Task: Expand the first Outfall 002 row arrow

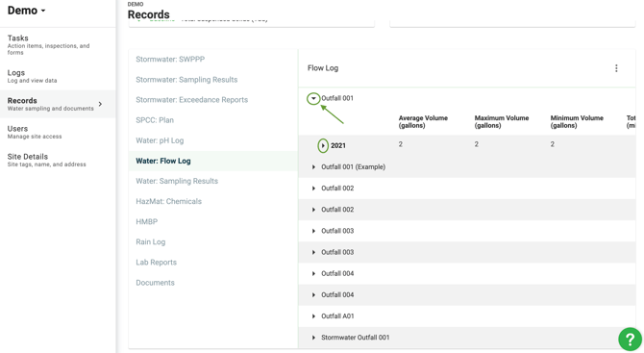Action: pos(313,189)
